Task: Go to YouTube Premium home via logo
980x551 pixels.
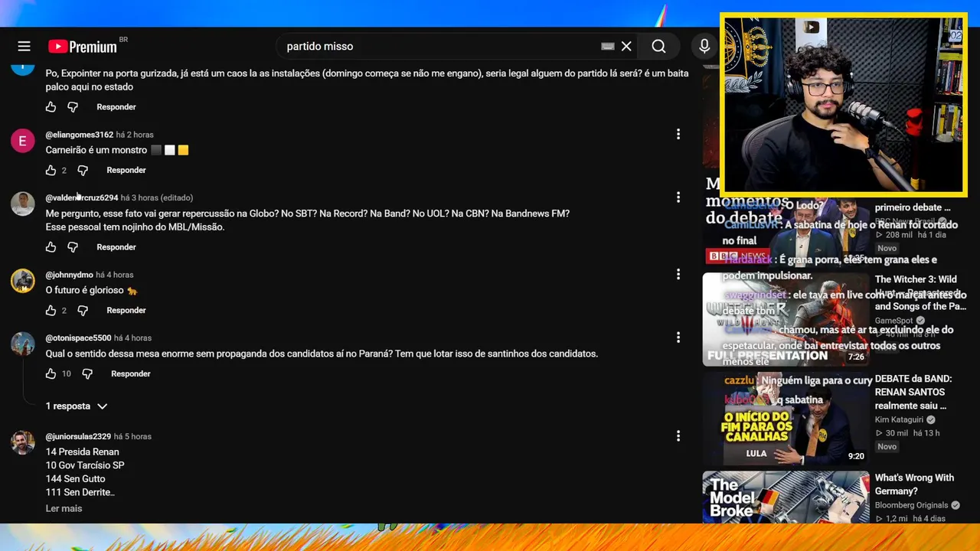Action: [83, 47]
